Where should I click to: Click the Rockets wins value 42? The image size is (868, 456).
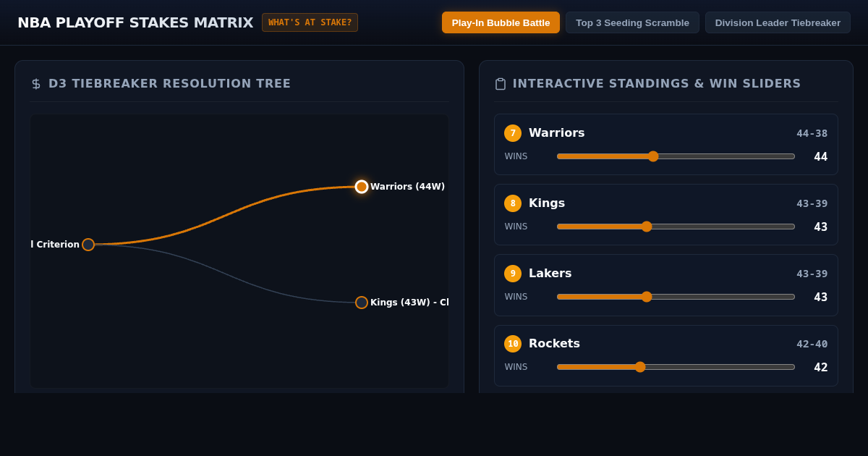pos(820,368)
